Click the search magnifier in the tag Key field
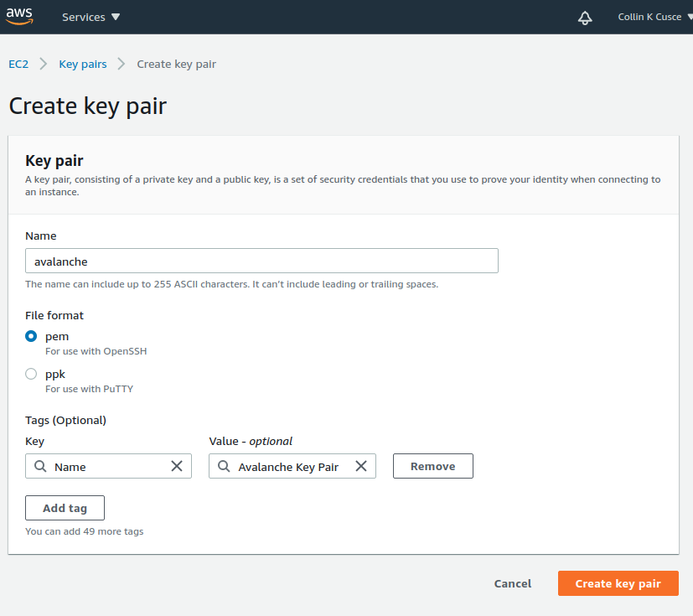Image resolution: width=693 pixels, height=616 pixels. point(40,466)
